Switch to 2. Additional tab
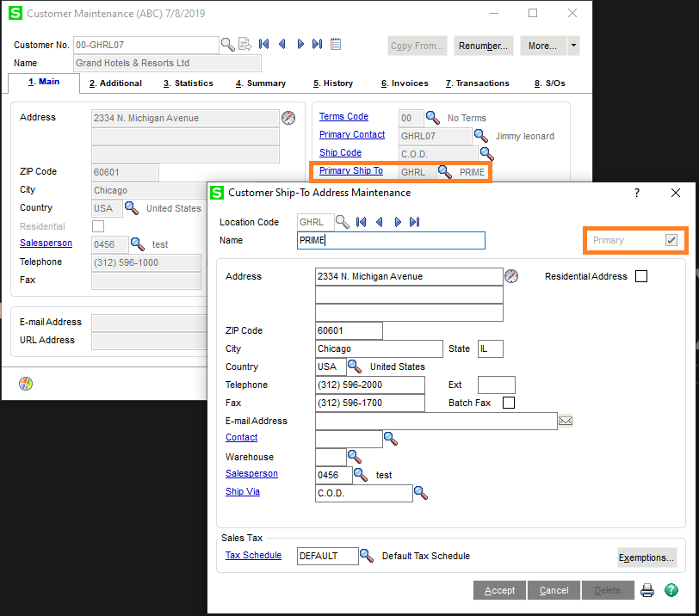Screen dimensions: 699x616 pyautogui.click(x=115, y=83)
